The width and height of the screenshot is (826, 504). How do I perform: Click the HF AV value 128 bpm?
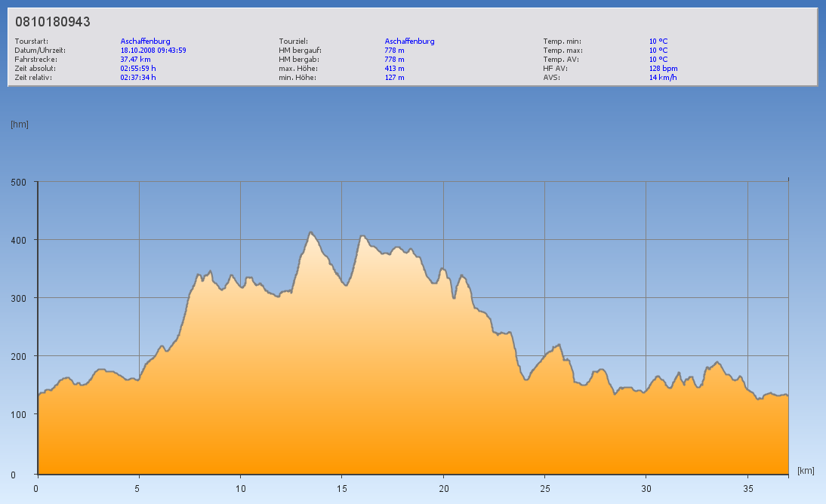point(662,69)
